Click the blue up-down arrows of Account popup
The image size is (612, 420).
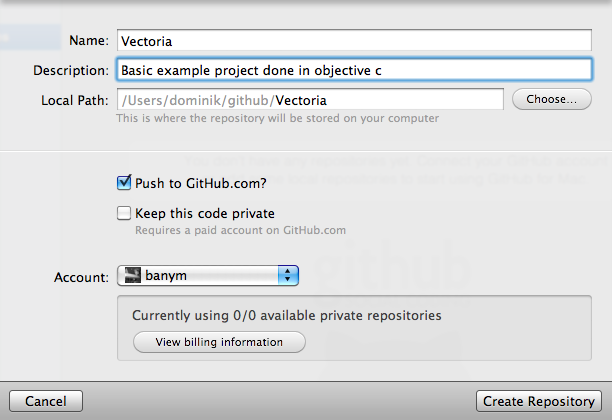(x=288, y=276)
